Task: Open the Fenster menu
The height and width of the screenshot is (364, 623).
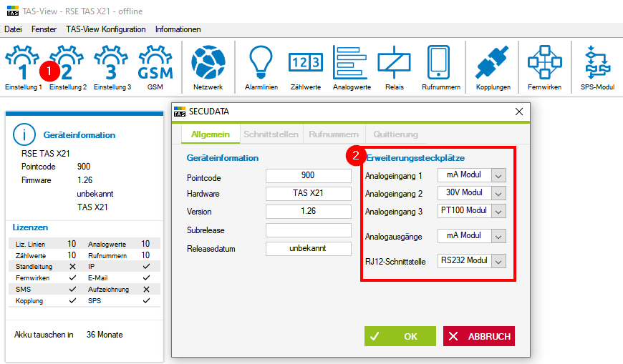Action: (x=44, y=29)
